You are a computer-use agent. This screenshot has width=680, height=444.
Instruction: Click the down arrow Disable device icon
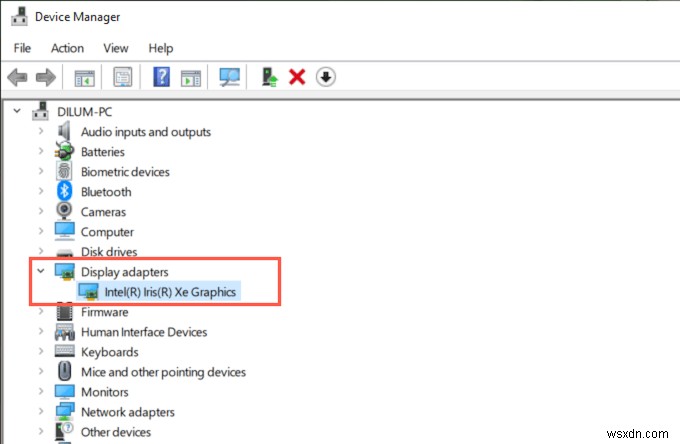(x=326, y=77)
